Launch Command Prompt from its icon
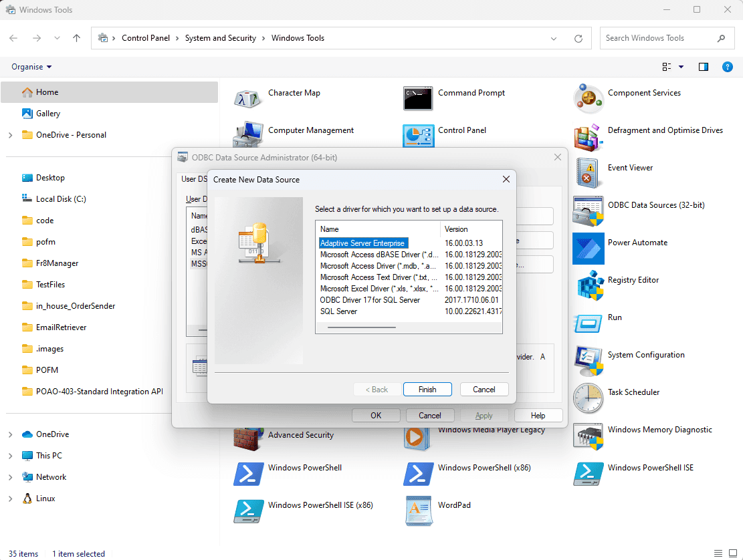This screenshot has height=560, width=743. pos(418,99)
